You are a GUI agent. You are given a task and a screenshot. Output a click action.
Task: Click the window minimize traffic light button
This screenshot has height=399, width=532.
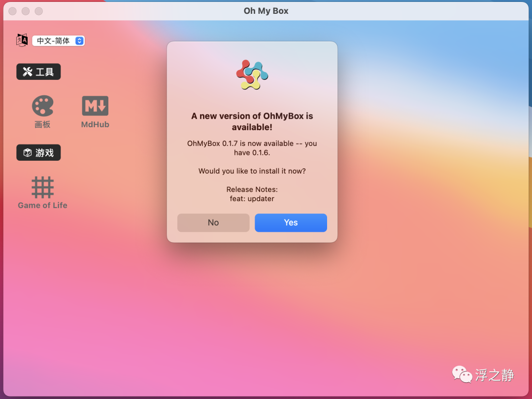26,11
